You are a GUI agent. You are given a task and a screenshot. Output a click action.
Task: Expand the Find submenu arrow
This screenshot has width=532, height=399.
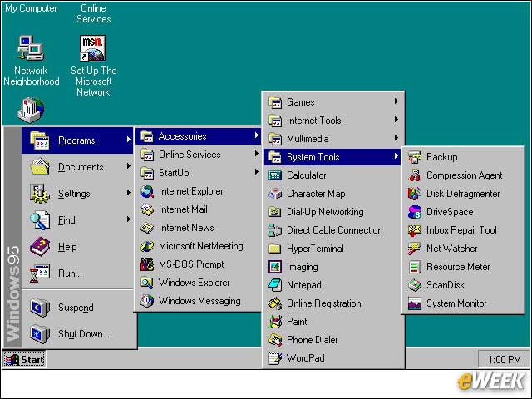(x=129, y=219)
